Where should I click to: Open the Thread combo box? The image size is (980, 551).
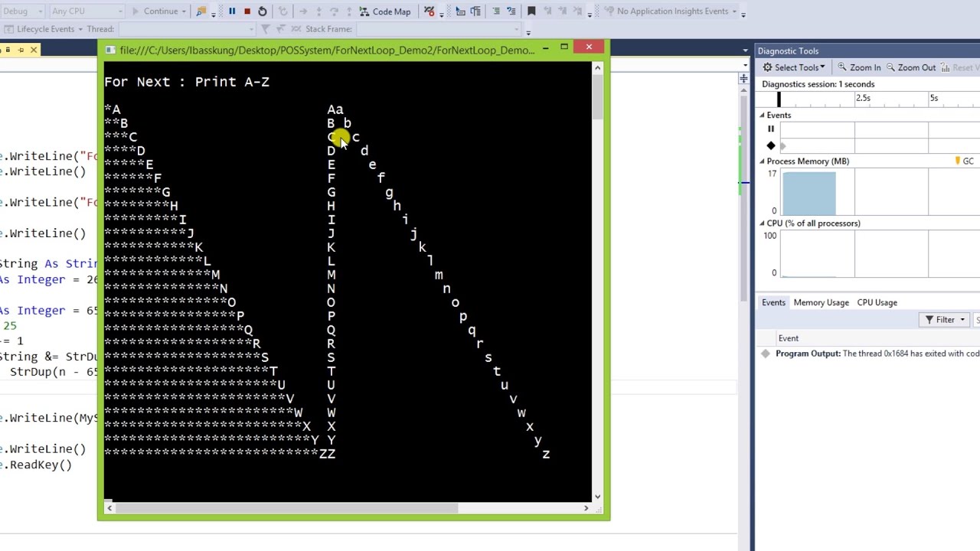188,29
